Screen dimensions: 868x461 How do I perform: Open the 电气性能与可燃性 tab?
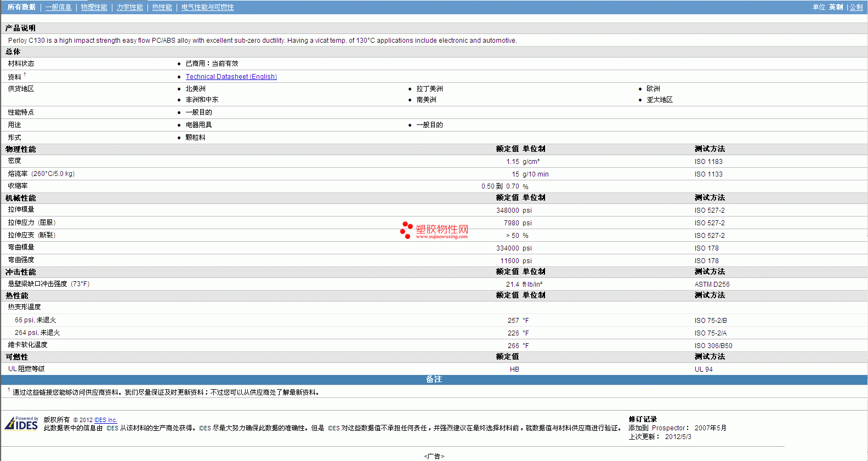coord(207,7)
